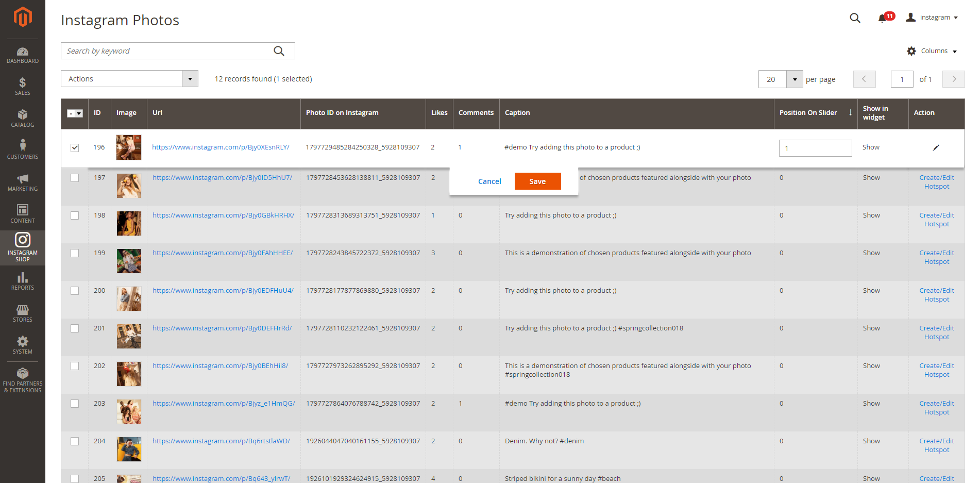The image size is (980, 483).
Task: Open the Catalog sidebar menu
Action: pos(23,119)
